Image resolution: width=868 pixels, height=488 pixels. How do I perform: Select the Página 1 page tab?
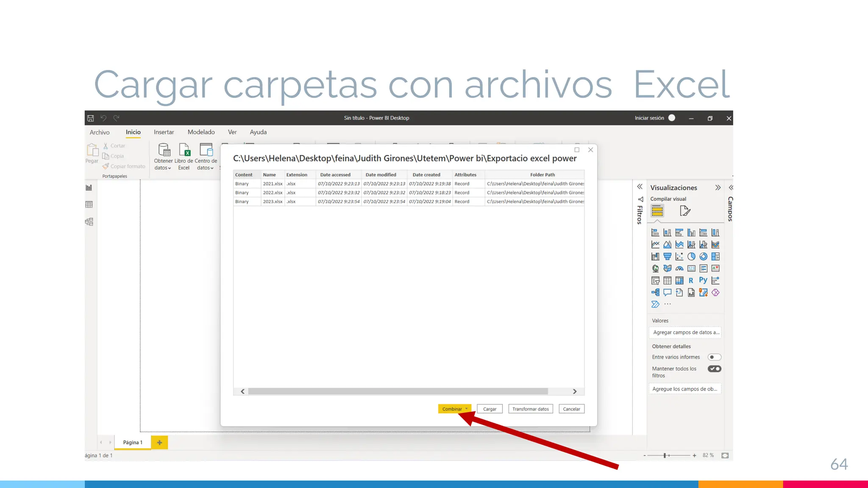click(x=133, y=442)
